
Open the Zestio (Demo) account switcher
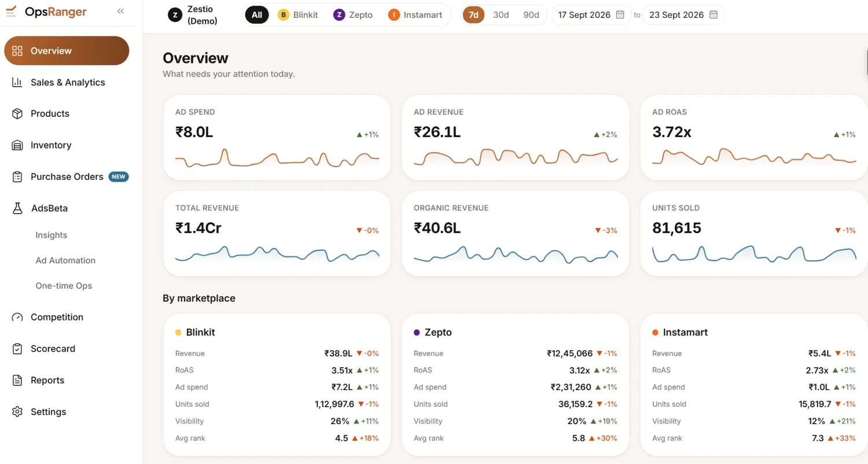pos(193,16)
